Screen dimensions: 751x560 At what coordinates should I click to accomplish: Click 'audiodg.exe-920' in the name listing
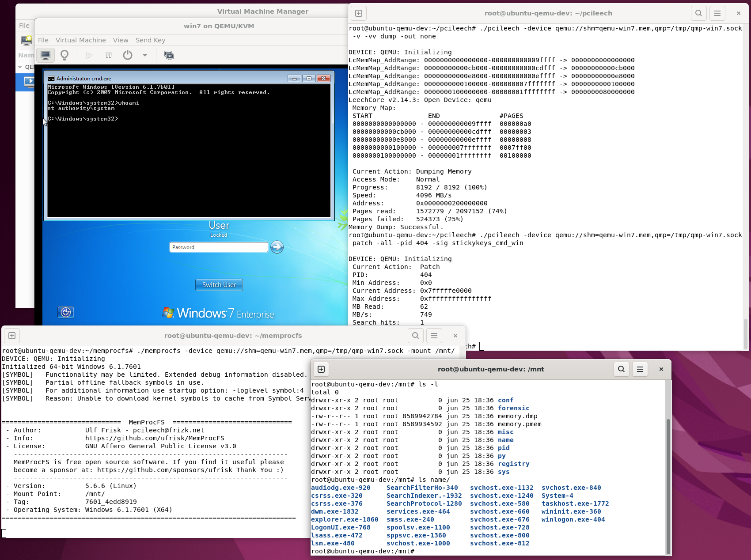(x=341, y=488)
